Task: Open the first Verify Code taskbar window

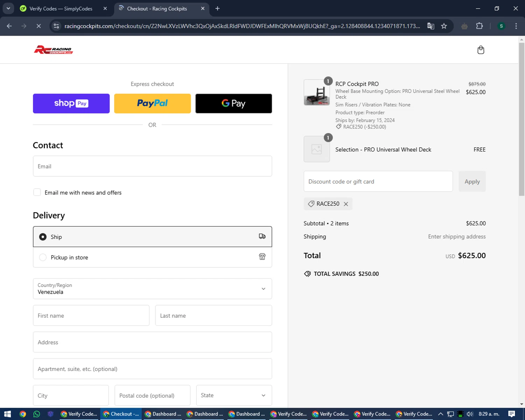Action: coord(79,414)
